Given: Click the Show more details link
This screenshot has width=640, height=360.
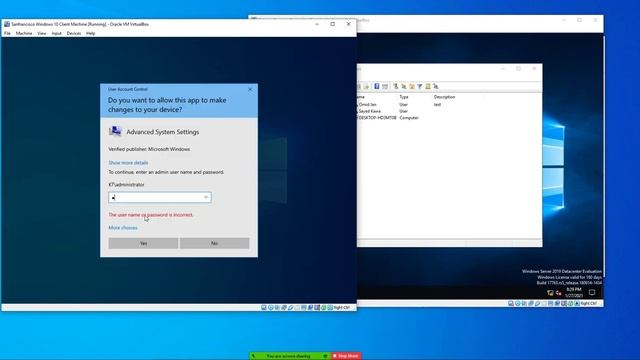Looking at the screenshot, I should (x=128, y=162).
